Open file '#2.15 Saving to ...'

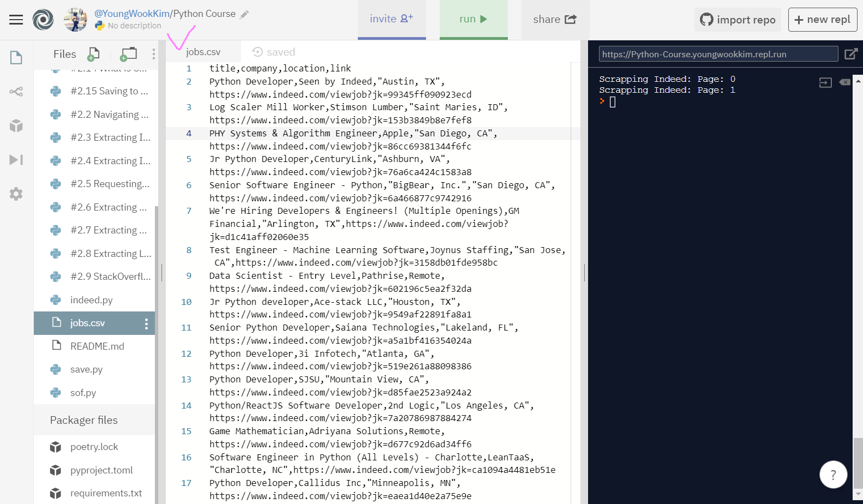pyautogui.click(x=94, y=91)
